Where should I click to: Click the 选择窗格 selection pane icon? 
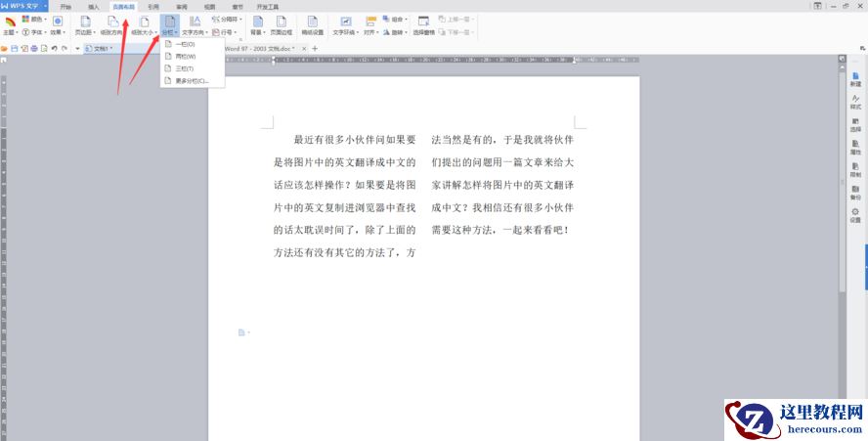423,22
